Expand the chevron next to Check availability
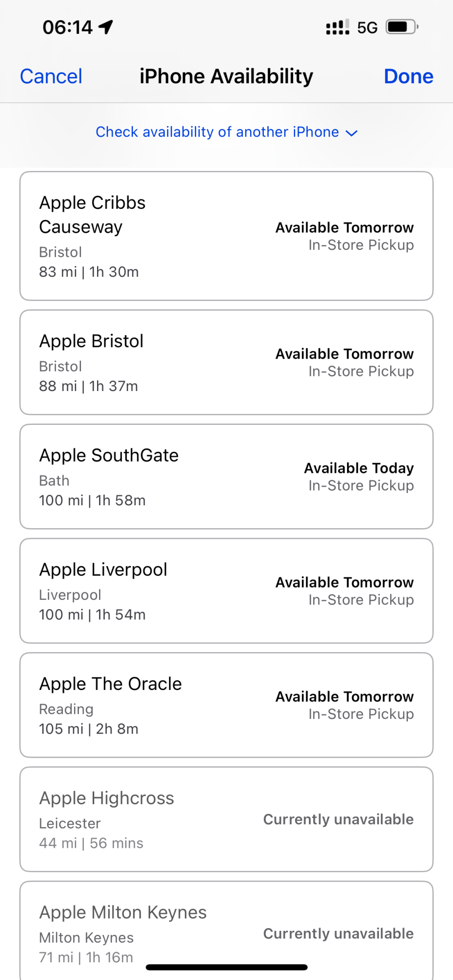453x980 pixels. (x=352, y=133)
